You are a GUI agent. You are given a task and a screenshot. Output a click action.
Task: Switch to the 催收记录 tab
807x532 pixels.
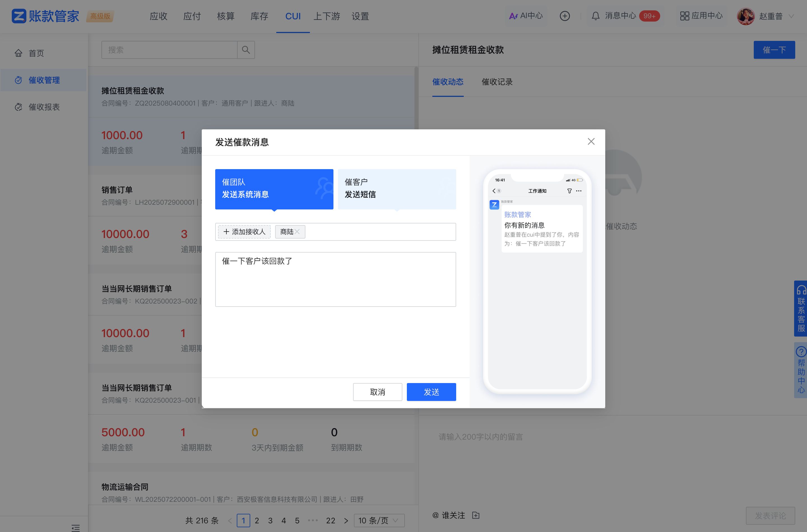497,82
